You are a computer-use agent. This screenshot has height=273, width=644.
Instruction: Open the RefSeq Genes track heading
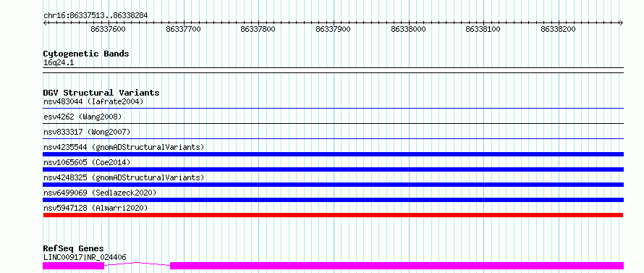[x=73, y=249]
